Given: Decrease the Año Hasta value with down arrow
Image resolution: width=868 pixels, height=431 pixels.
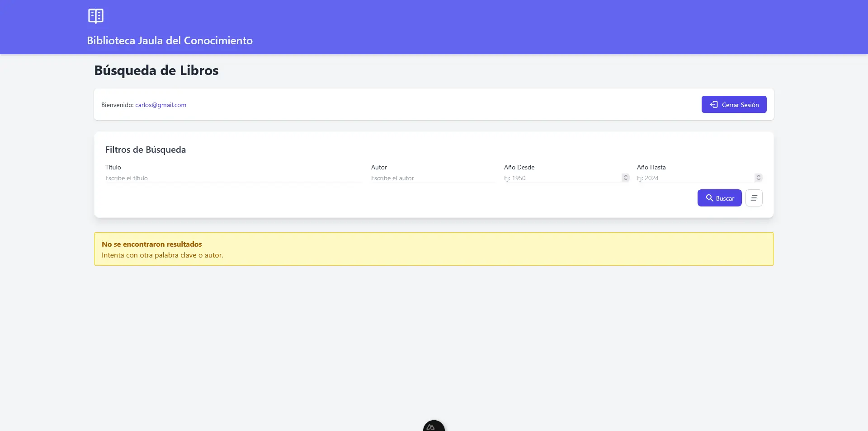Looking at the screenshot, I should point(758,179).
